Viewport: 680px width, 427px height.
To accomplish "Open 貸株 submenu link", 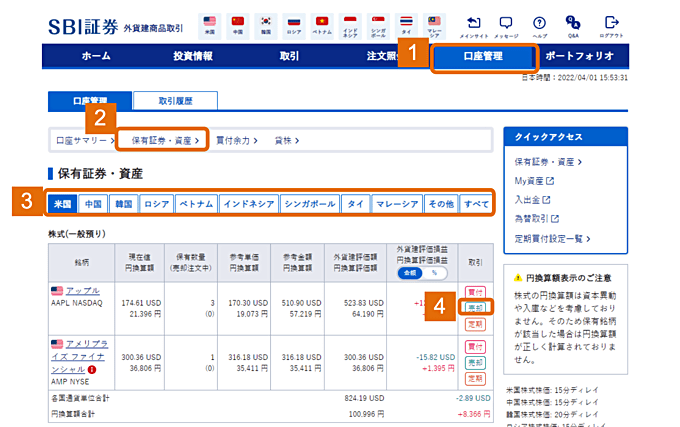I will point(287,141).
